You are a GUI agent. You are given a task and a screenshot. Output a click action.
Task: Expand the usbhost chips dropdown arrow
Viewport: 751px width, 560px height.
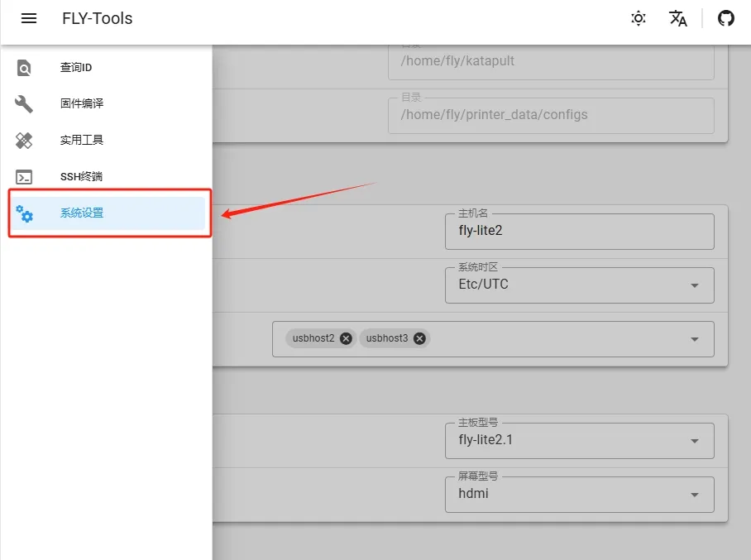point(695,339)
